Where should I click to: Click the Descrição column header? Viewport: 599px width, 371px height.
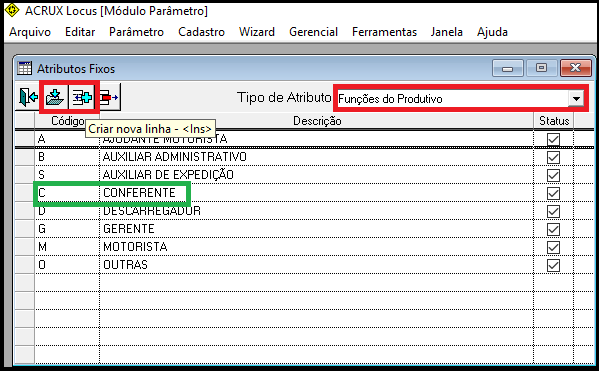pos(317,121)
